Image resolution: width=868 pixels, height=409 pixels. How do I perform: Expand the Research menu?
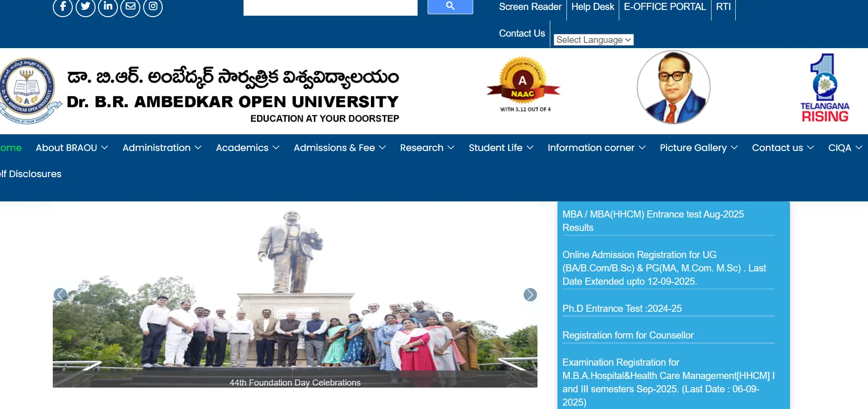click(x=427, y=148)
